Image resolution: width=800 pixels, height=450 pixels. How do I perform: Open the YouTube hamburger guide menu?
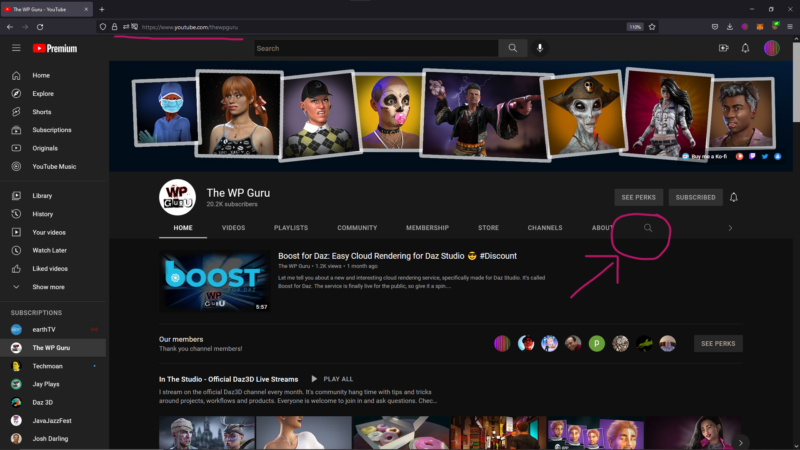16,48
